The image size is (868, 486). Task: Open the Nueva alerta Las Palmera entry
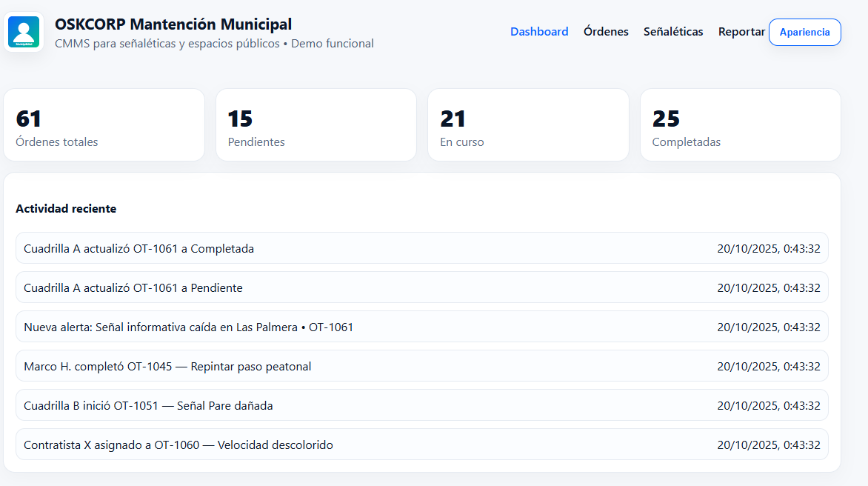tap(421, 327)
